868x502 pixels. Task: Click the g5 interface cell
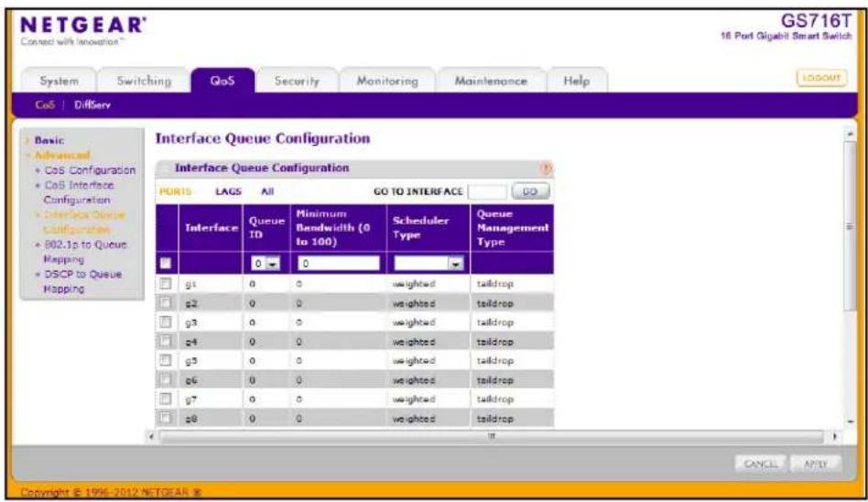[x=211, y=361]
